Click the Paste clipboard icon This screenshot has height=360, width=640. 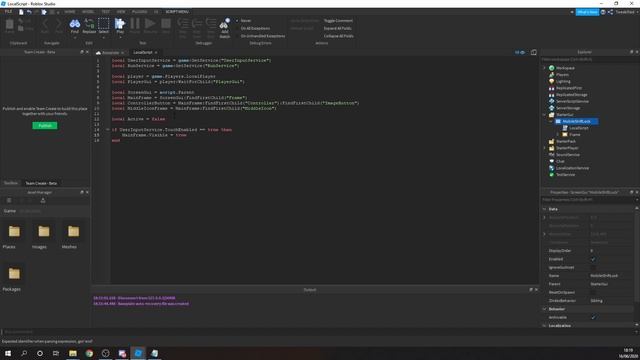pos(9,26)
